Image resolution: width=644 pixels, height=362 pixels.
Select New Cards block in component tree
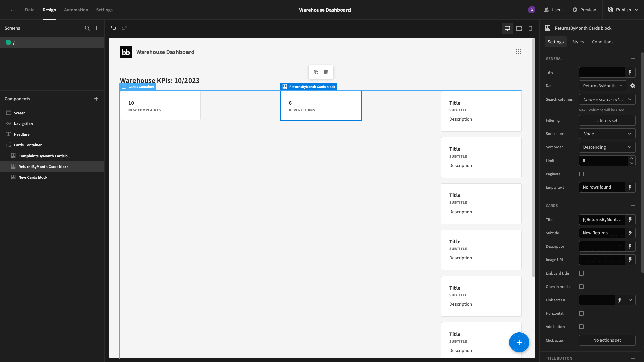52,177
